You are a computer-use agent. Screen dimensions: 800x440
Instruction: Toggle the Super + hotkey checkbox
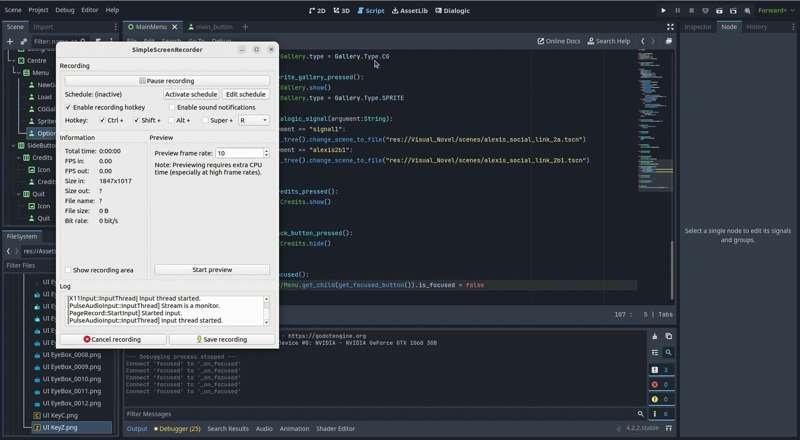[205, 120]
